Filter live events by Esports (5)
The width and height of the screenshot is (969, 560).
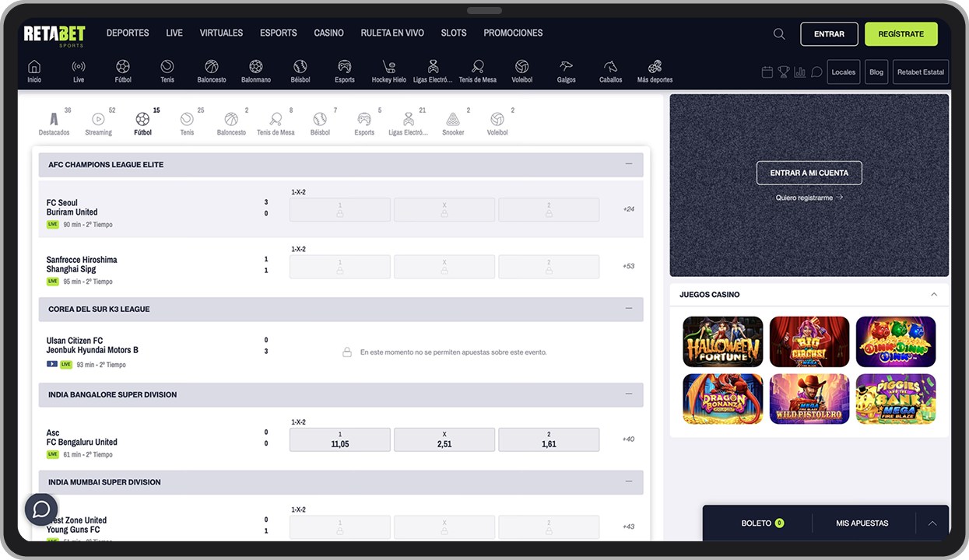364,123
